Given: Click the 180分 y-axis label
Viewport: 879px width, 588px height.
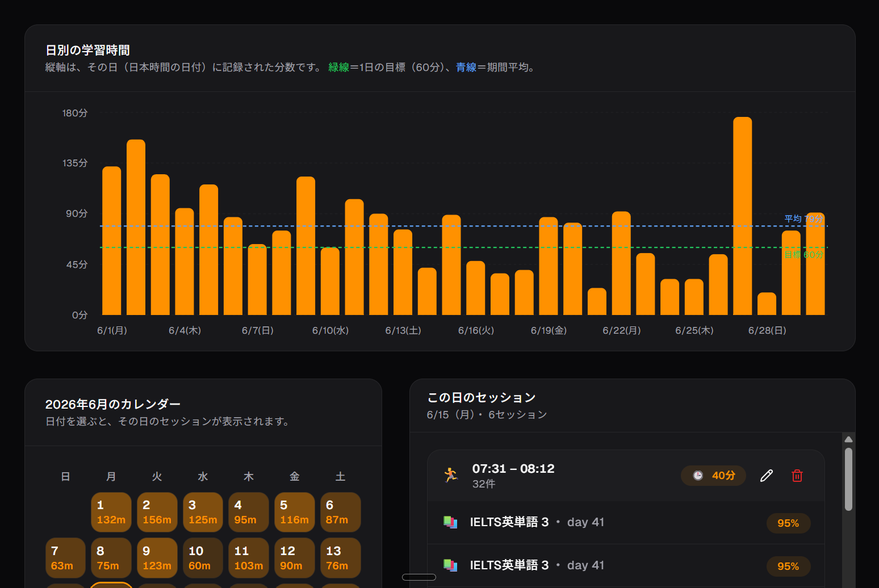Looking at the screenshot, I should [x=75, y=113].
